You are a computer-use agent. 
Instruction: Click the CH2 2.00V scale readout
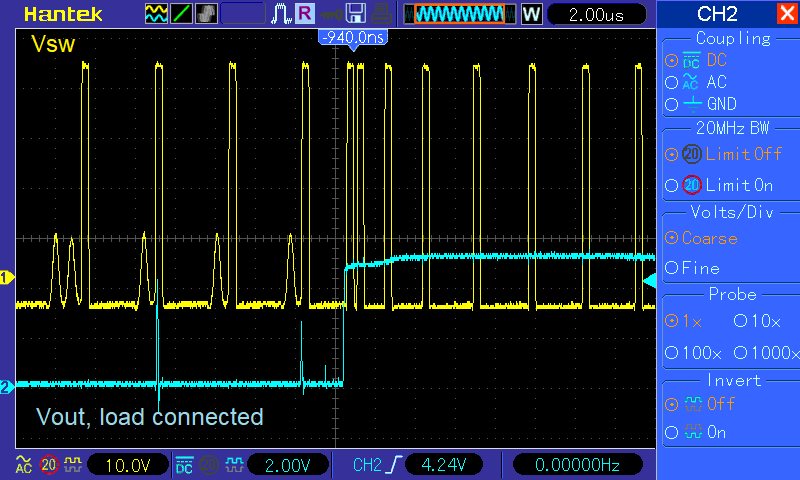coord(288,465)
